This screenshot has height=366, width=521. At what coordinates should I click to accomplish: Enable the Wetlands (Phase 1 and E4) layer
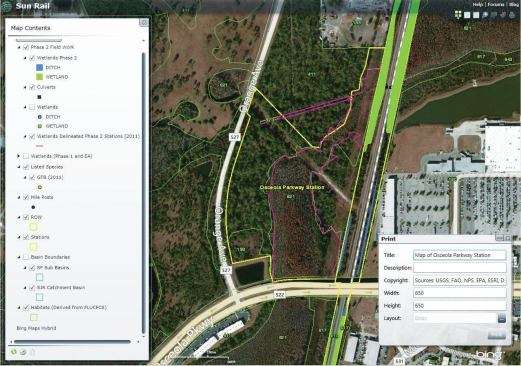pos(26,156)
